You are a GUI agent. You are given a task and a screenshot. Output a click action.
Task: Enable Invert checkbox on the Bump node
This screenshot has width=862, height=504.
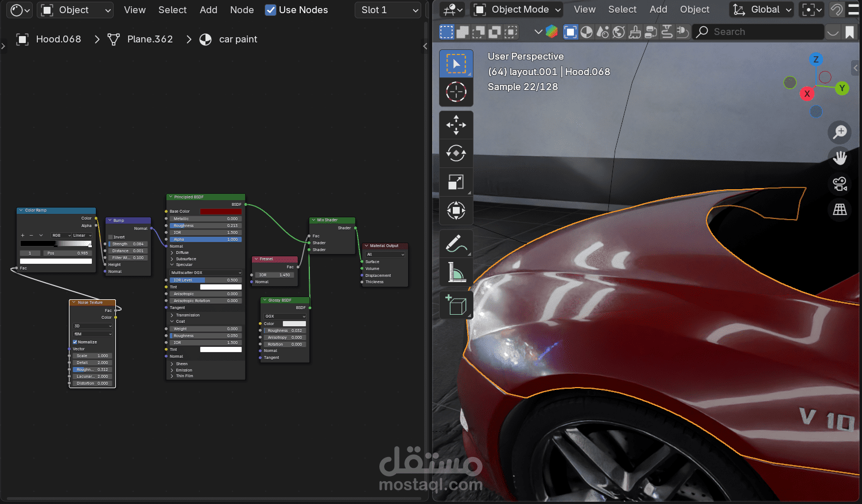111,237
